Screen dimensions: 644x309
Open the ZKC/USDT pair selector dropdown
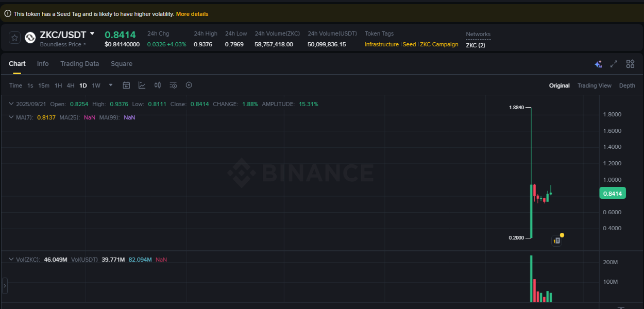pyautogui.click(x=93, y=35)
